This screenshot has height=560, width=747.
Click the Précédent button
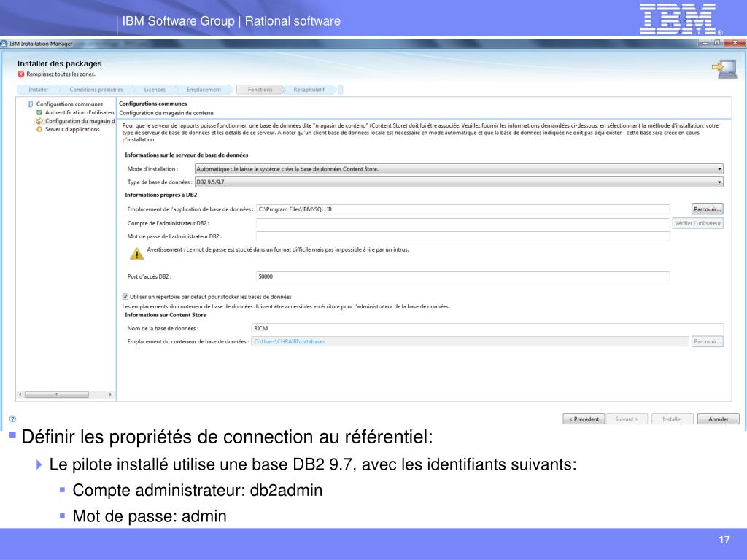pos(584,419)
